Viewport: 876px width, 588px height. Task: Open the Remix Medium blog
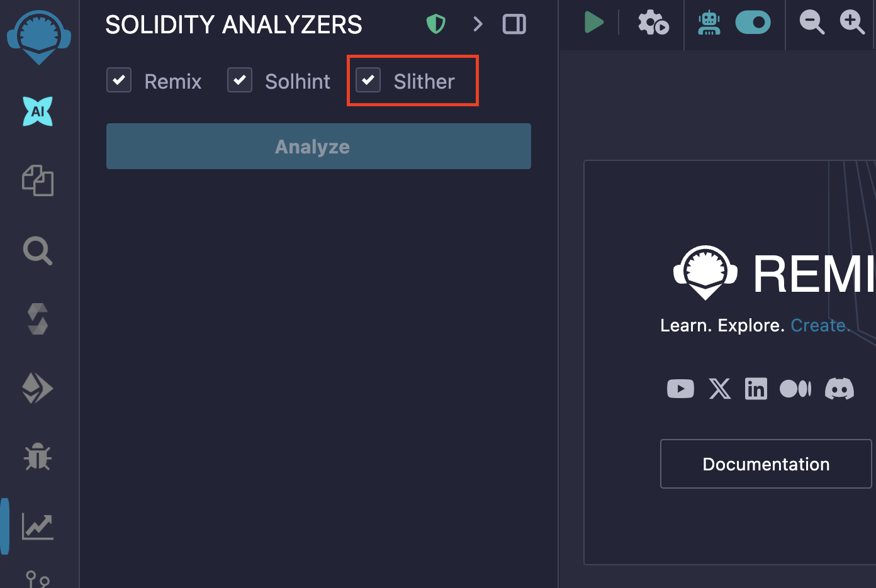[795, 389]
